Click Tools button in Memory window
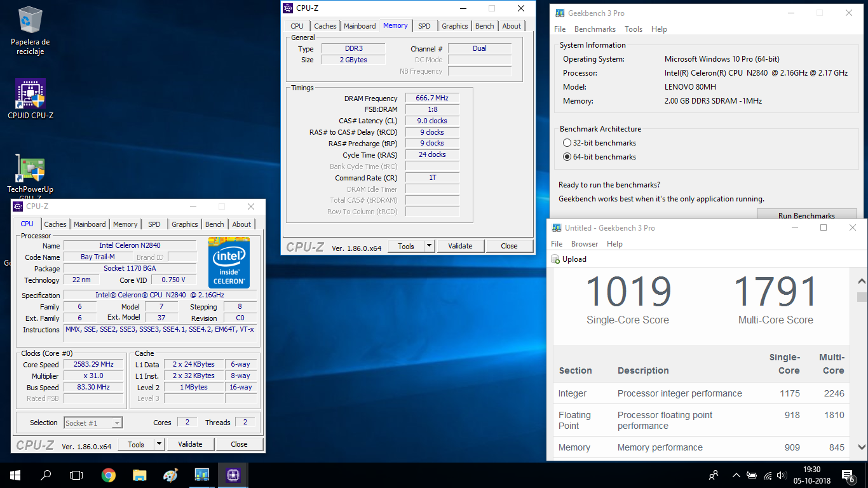Image resolution: width=868 pixels, height=488 pixels. click(x=406, y=246)
